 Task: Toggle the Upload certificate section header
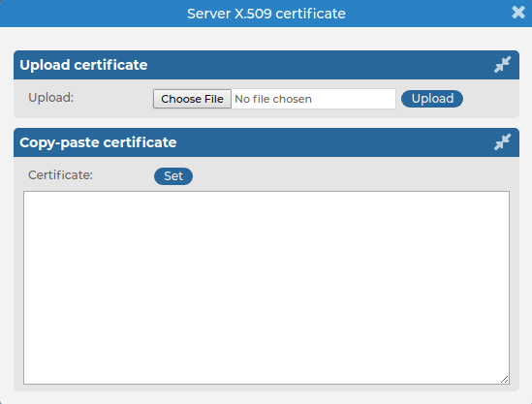(266, 65)
